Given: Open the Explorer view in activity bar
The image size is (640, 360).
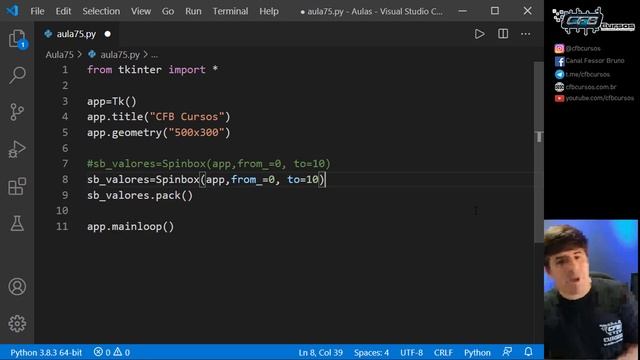Looking at the screenshot, I should 17,39.
